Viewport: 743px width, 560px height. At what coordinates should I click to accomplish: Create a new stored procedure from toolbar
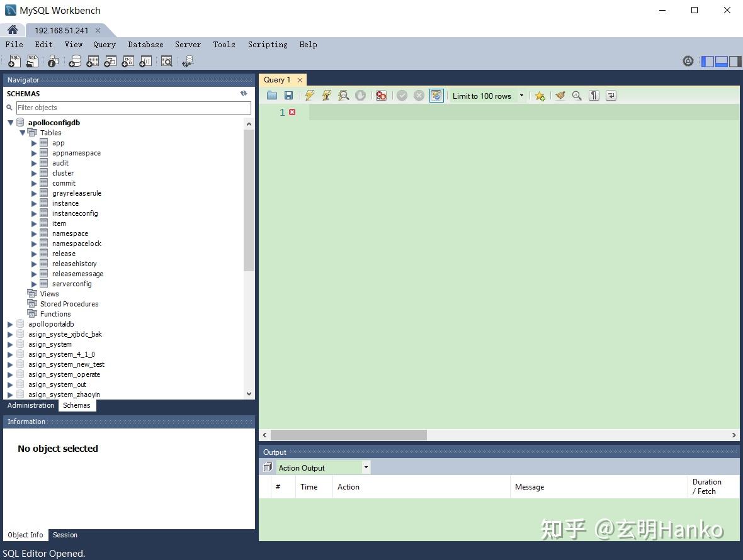(x=128, y=60)
